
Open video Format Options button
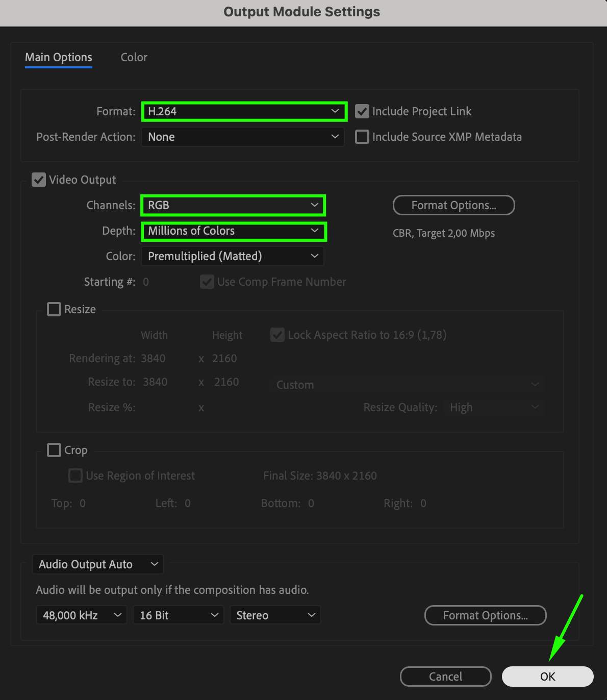[x=454, y=205]
